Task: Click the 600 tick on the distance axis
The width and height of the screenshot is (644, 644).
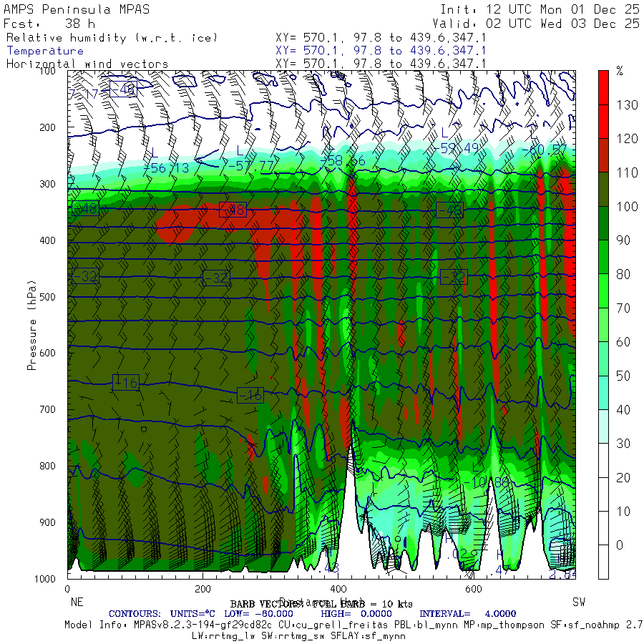Action: click(x=474, y=589)
